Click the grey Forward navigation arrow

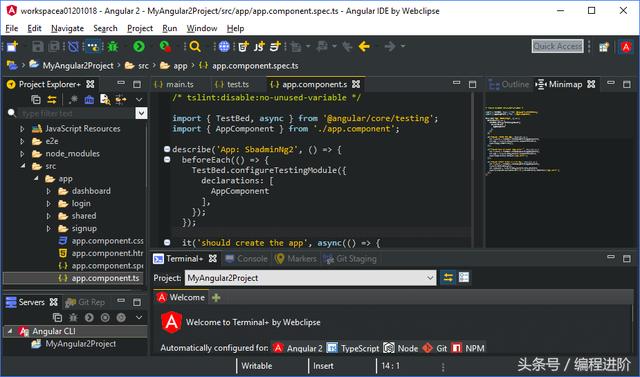[390, 47]
